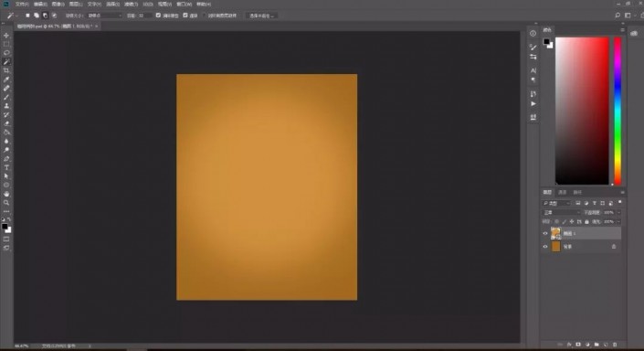Open the Image menu

click(58, 4)
